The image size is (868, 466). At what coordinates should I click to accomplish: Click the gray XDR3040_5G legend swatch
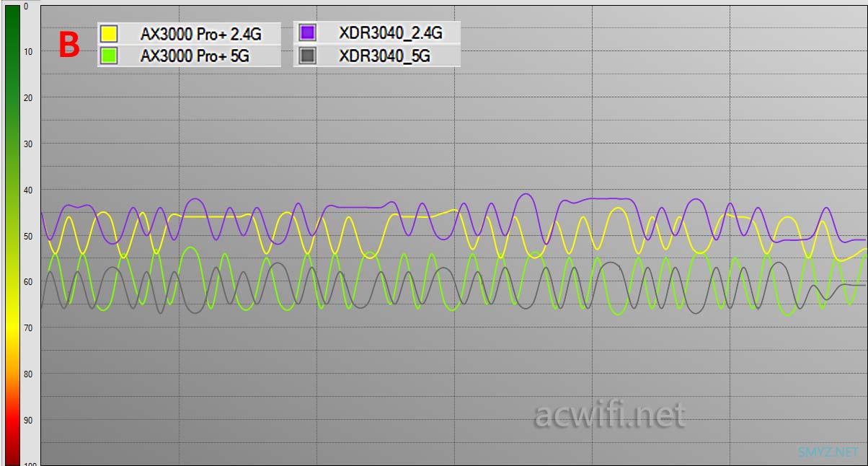(x=307, y=56)
